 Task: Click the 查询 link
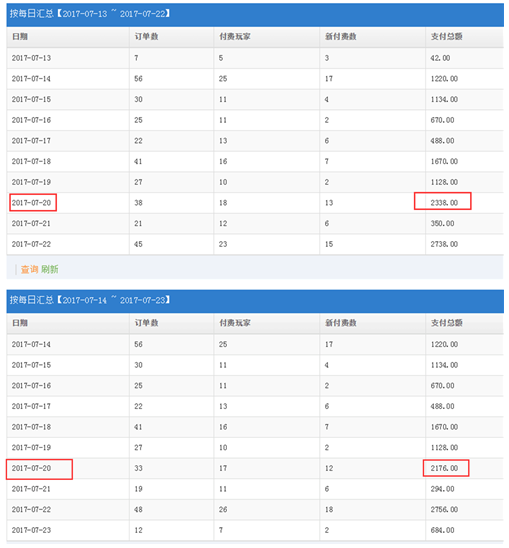click(x=29, y=269)
